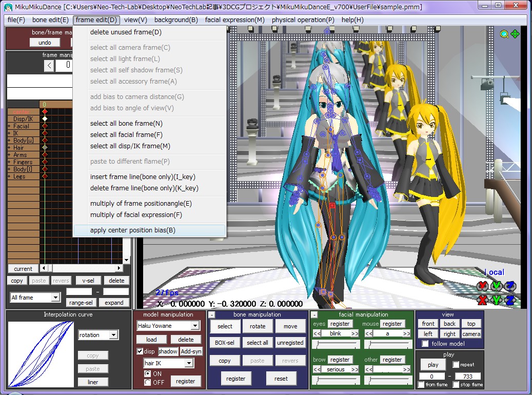Open the bone edit(E) menu

50,19
